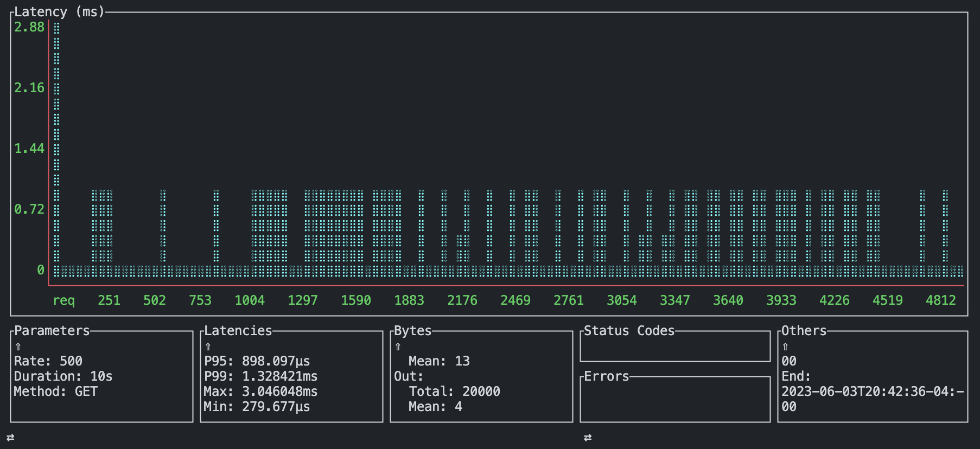Click the 1297 x-axis tick label
This screenshot has height=449, width=980.
[x=303, y=300]
